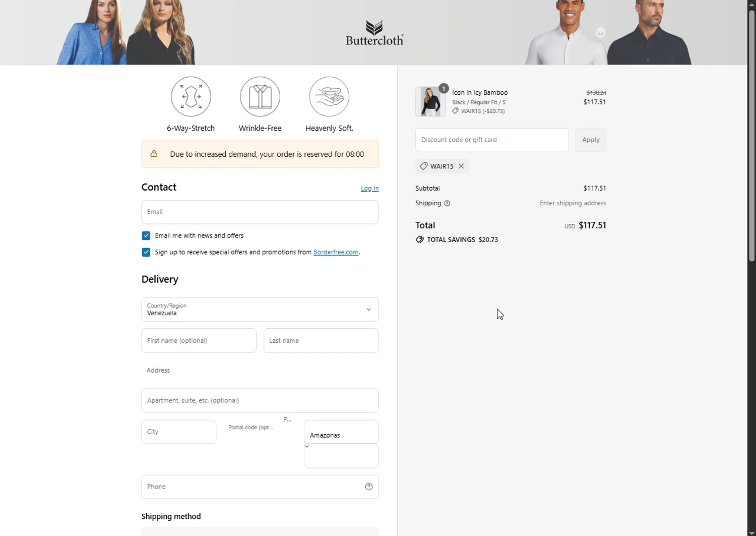Click the Last name field
The image size is (756, 536).
click(321, 341)
